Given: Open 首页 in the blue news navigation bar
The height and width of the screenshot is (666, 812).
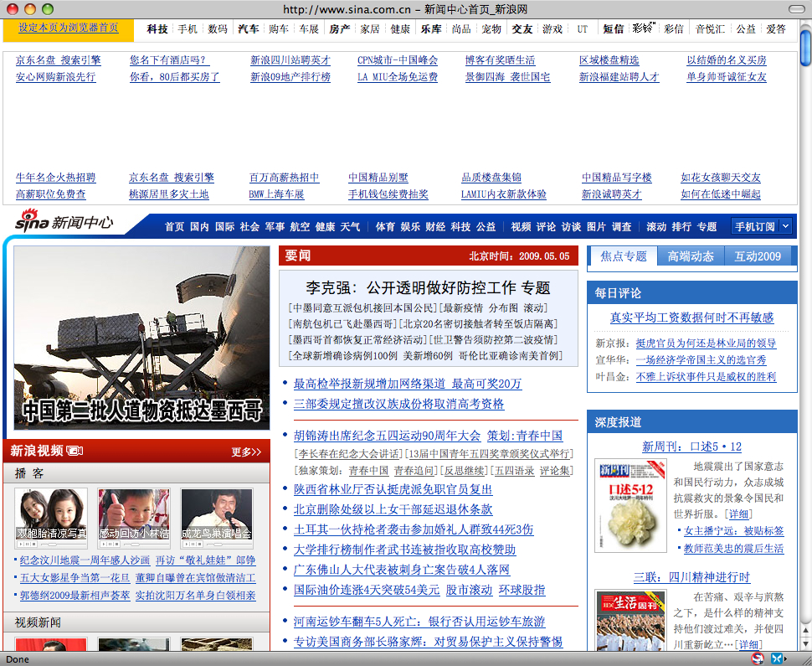Looking at the screenshot, I should [x=174, y=226].
